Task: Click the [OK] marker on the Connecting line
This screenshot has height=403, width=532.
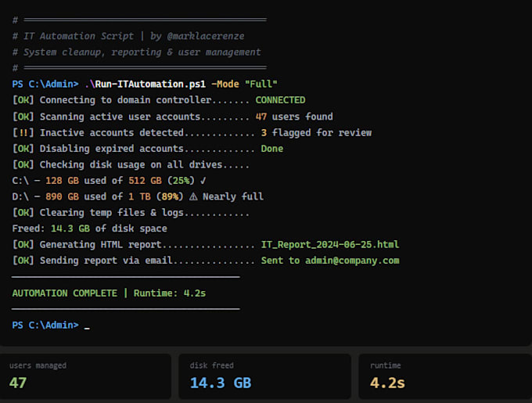Action: tap(23, 100)
